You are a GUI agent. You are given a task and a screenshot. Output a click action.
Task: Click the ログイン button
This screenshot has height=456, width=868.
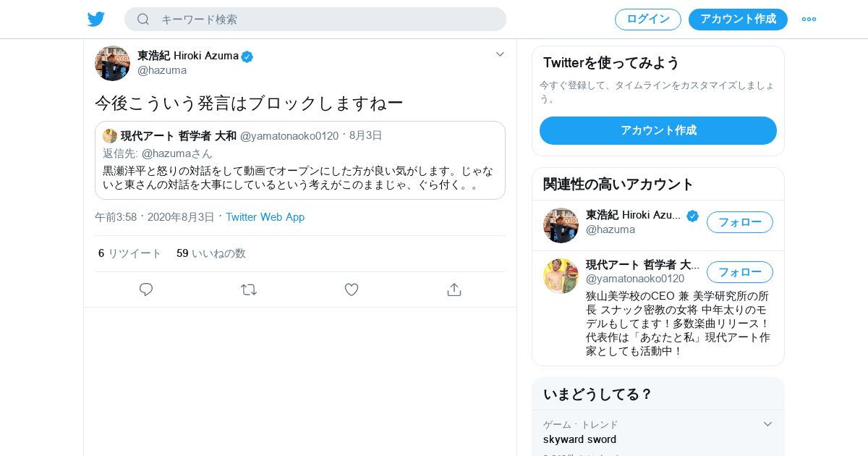[x=648, y=20]
